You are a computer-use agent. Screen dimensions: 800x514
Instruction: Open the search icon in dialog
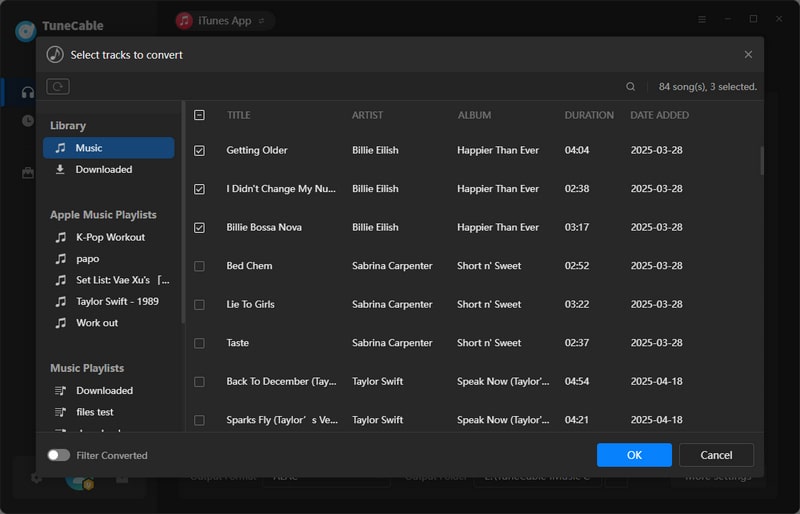[x=631, y=87]
